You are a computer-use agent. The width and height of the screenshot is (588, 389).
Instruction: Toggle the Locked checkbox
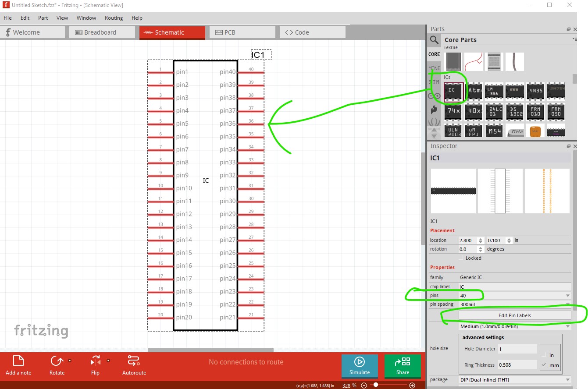pos(460,258)
